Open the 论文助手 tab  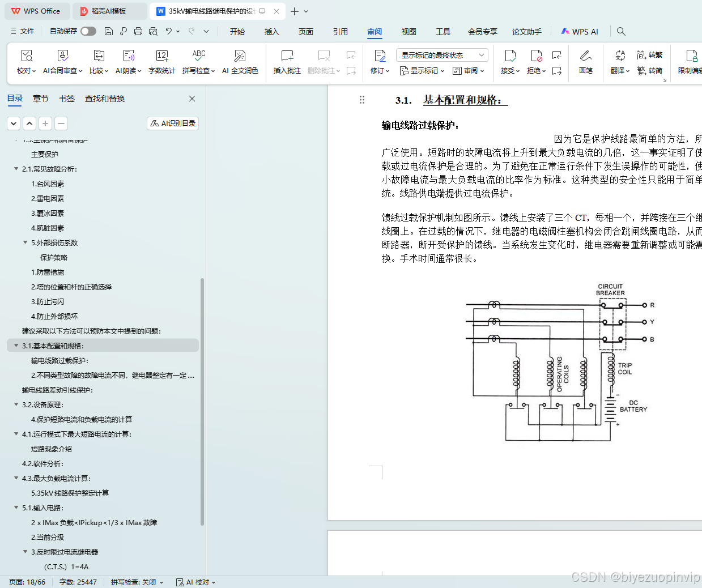point(527,32)
